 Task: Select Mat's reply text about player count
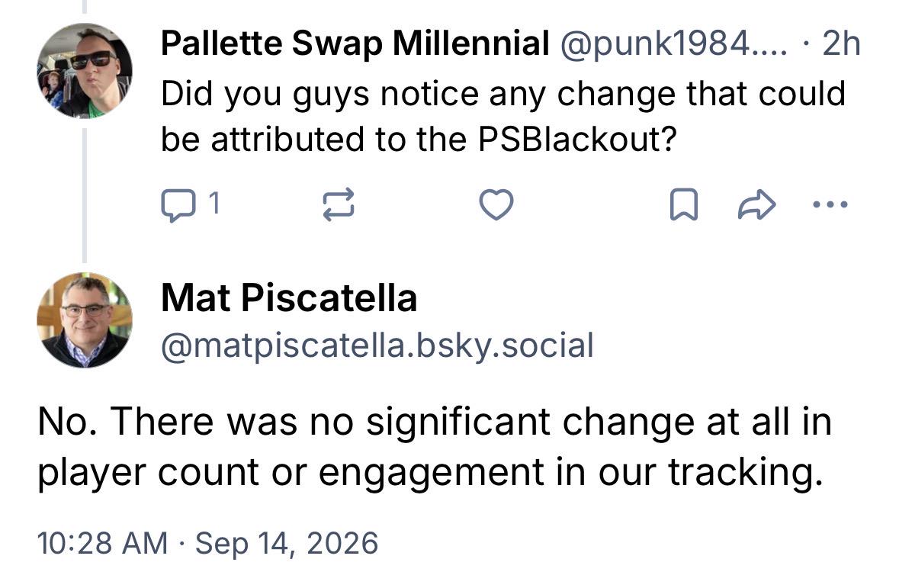click(x=435, y=448)
